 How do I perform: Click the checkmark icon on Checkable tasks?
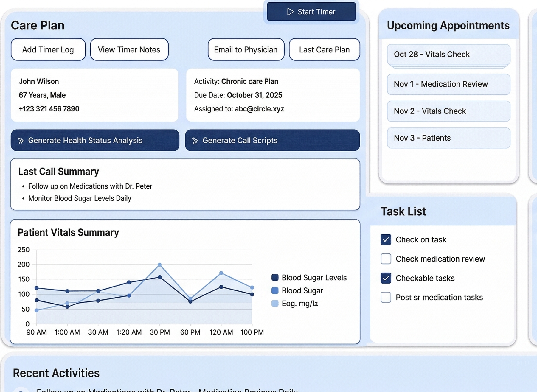point(386,278)
